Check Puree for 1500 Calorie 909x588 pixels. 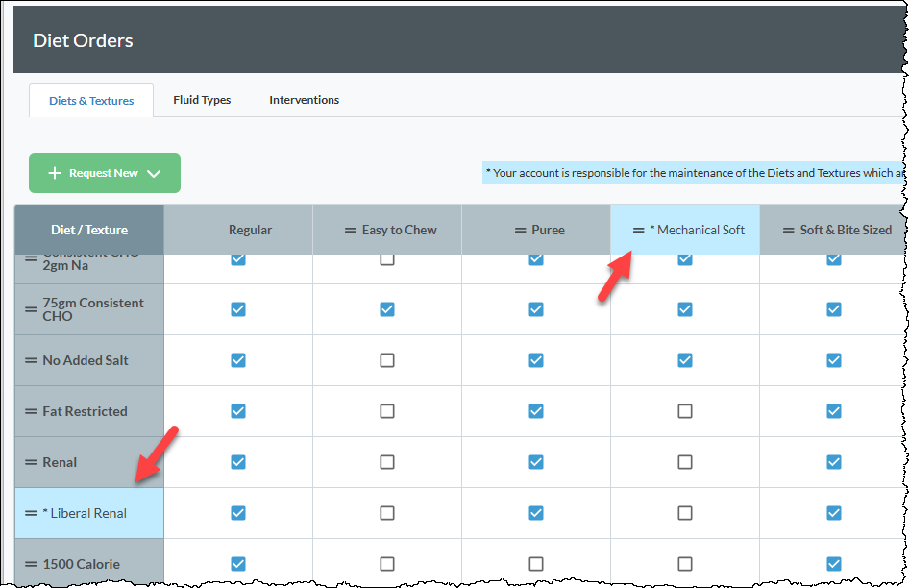point(536,564)
